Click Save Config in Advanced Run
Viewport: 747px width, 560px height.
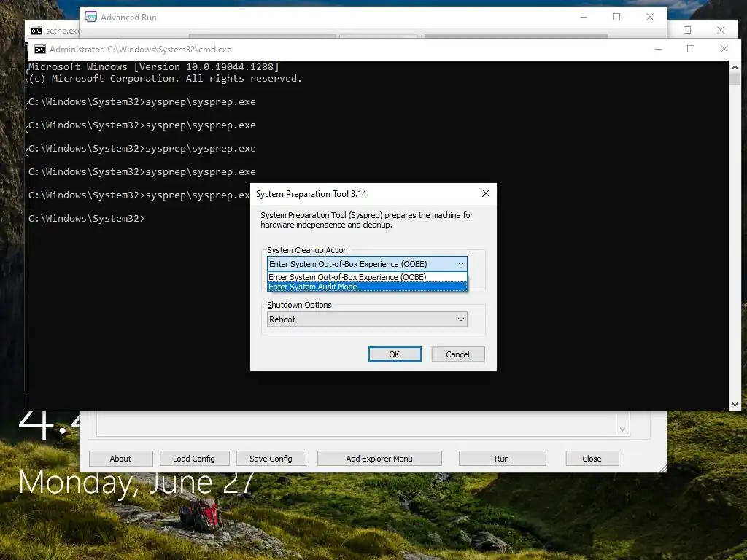(x=271, y=459)
